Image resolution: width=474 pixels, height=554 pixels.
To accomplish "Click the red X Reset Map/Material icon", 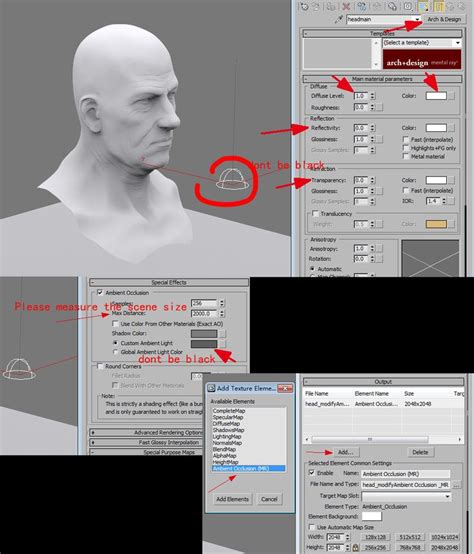I will tap(346, 6).
